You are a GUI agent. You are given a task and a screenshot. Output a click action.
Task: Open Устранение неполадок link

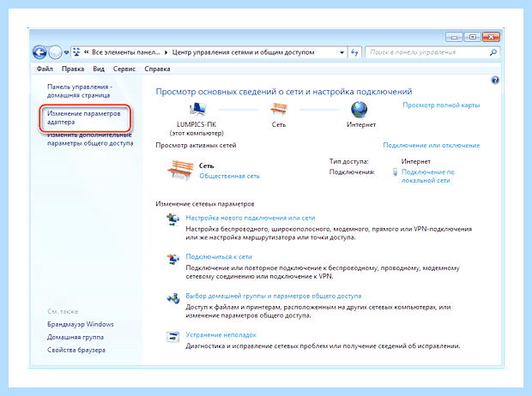[221, 335]
